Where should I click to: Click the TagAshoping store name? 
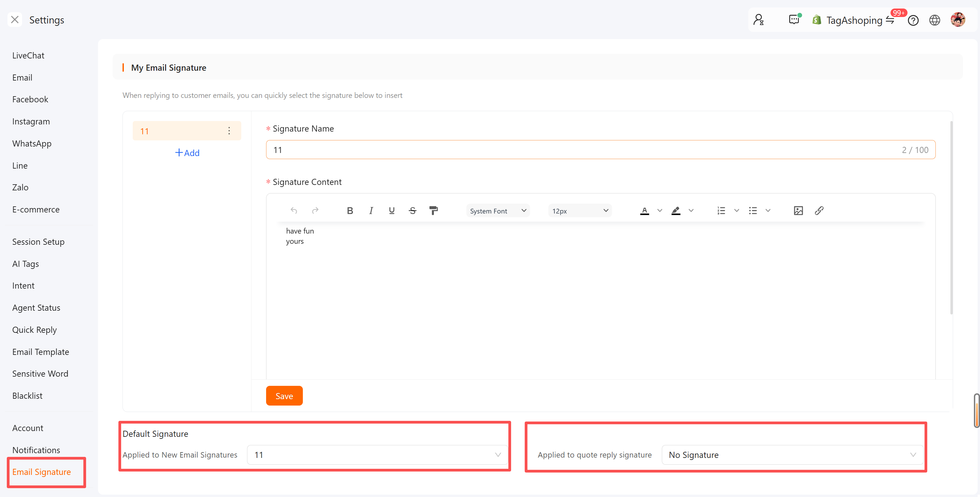(854, 20)
